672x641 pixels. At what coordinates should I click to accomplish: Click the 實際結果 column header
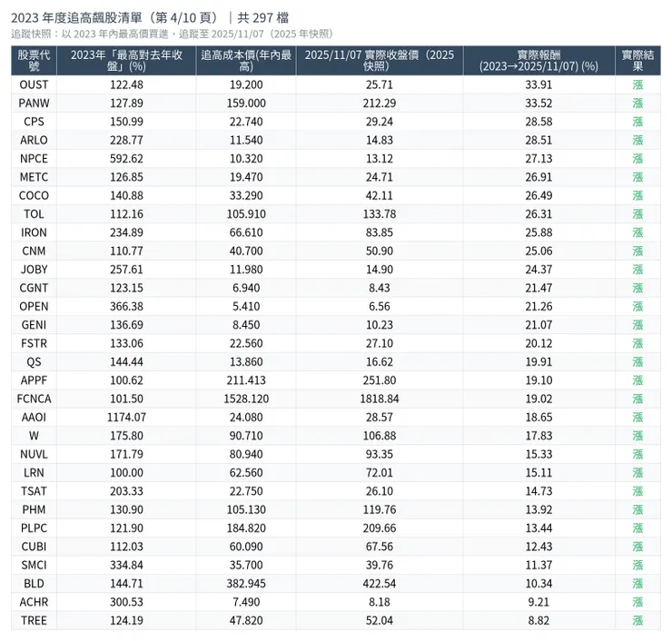(x=637, y=61)
